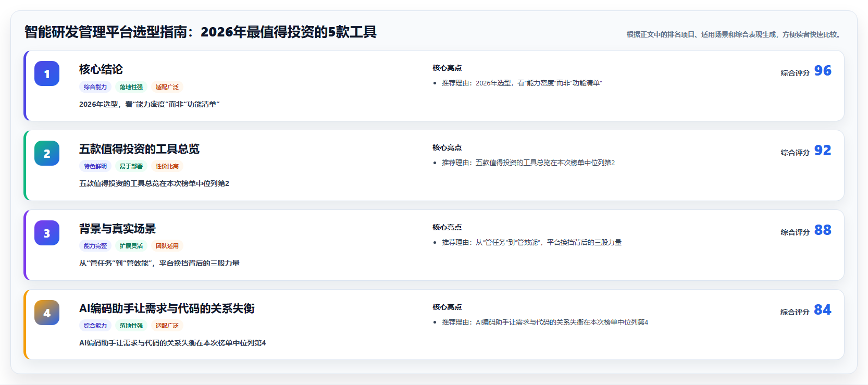Screen dimensions: 868x385
Task: Select 适配广泛 tag under 核心结论
Action: 167,87
